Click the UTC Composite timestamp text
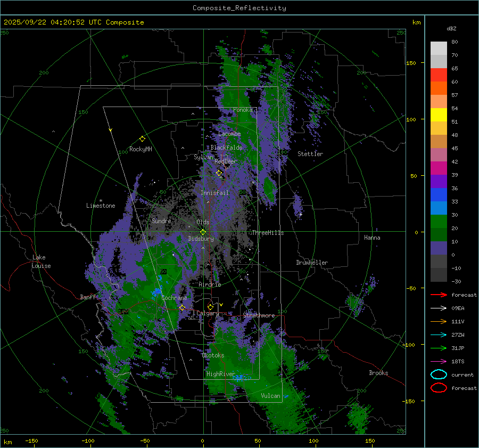The width and height of the screenshot is (479, 448). [74, 22]
